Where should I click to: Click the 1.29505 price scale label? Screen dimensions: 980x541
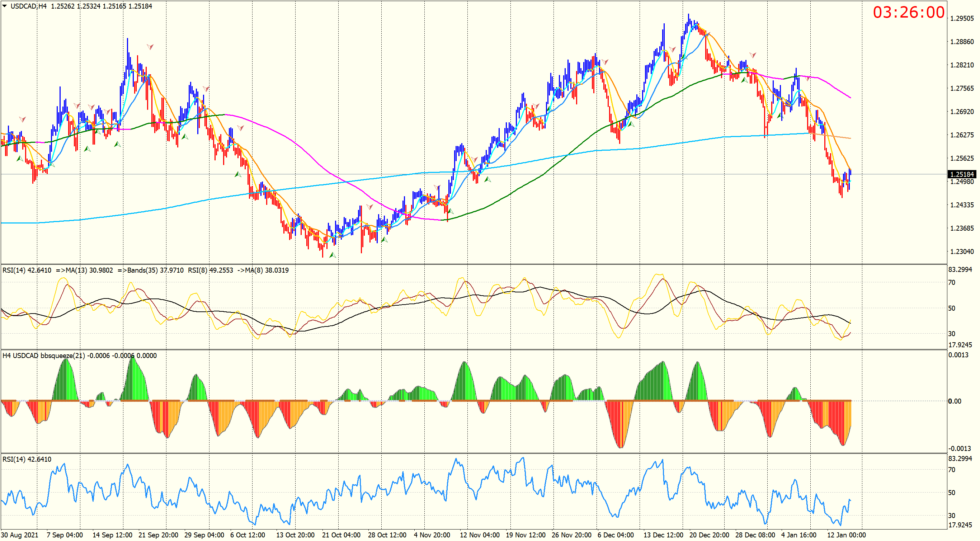(962, 19)
